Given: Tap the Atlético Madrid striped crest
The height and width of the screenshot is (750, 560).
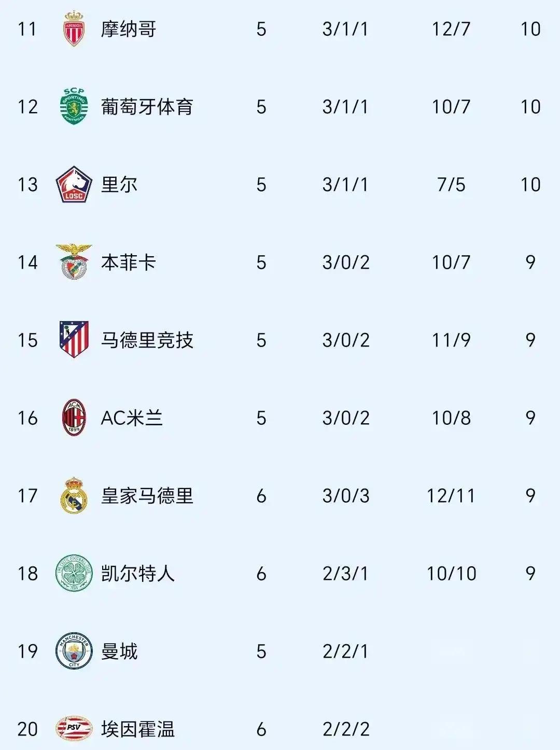Looking at the screenshot, I should pyautogui.click(x=74, y=340).
